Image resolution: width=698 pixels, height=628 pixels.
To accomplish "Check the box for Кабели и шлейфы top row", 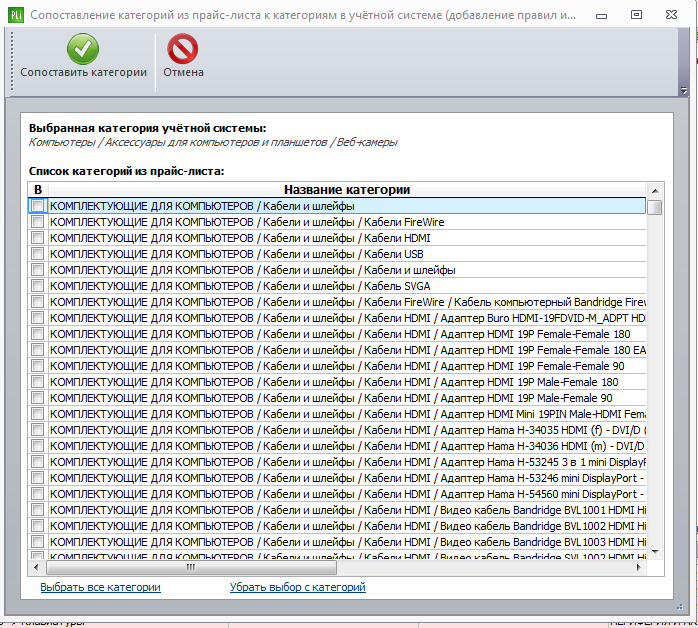I will [x=38, y=206].
